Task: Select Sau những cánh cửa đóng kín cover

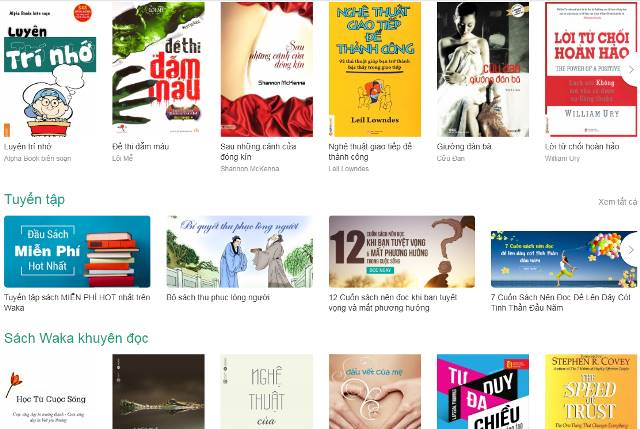Action: (267, 69)
